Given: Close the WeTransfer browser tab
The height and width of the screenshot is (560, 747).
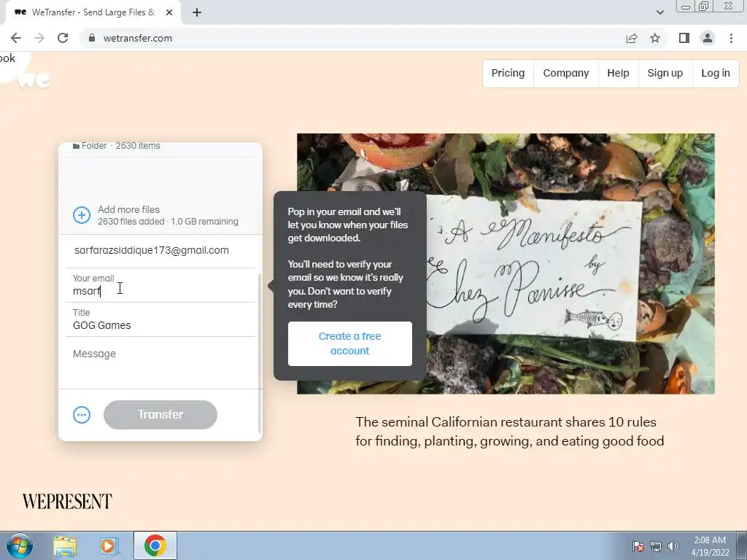Looking at the screenshot, I should [169, 12].
